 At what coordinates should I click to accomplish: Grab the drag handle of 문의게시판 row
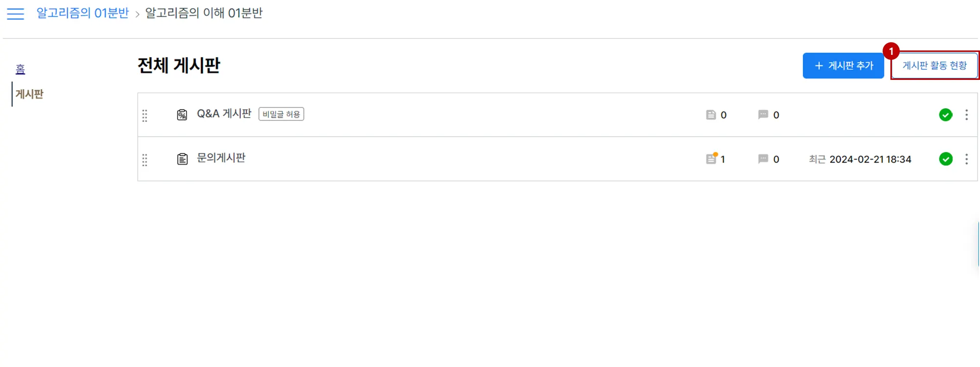pos(145,160)
